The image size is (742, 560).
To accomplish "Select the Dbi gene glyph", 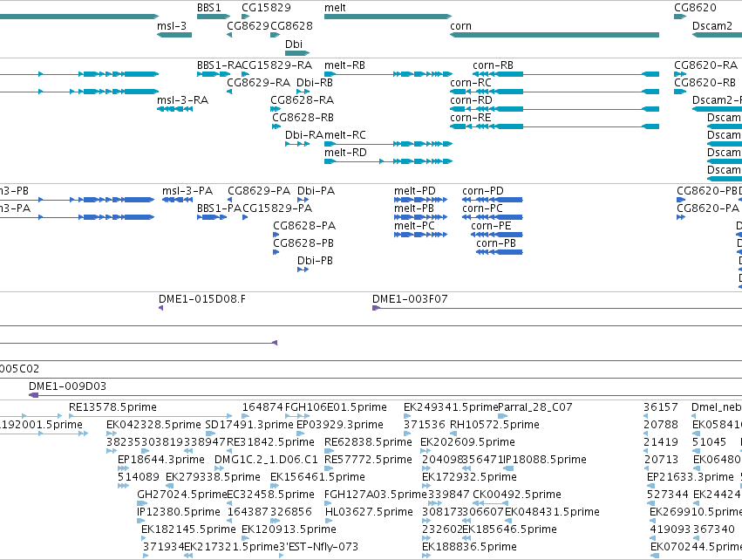I will [297, 52].
